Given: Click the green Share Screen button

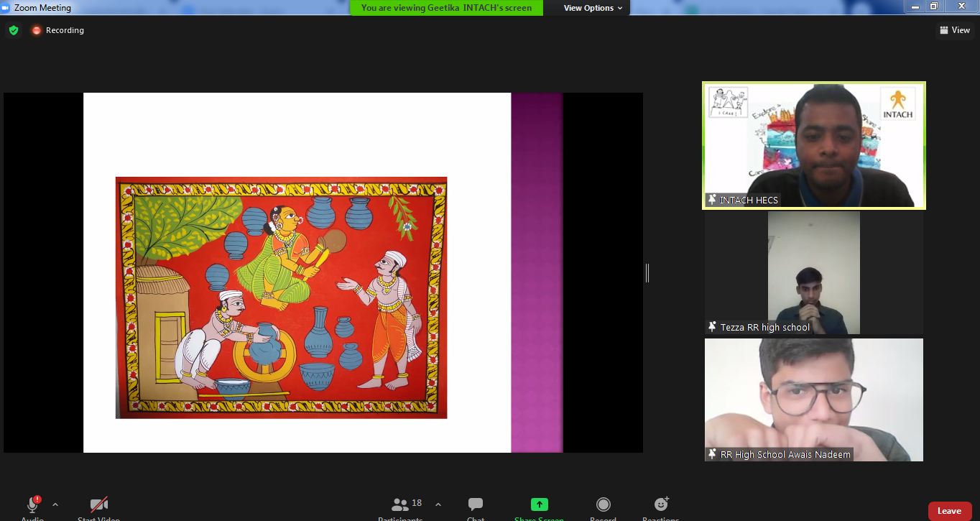Looking at the screenshot, I should pos(539,508).
